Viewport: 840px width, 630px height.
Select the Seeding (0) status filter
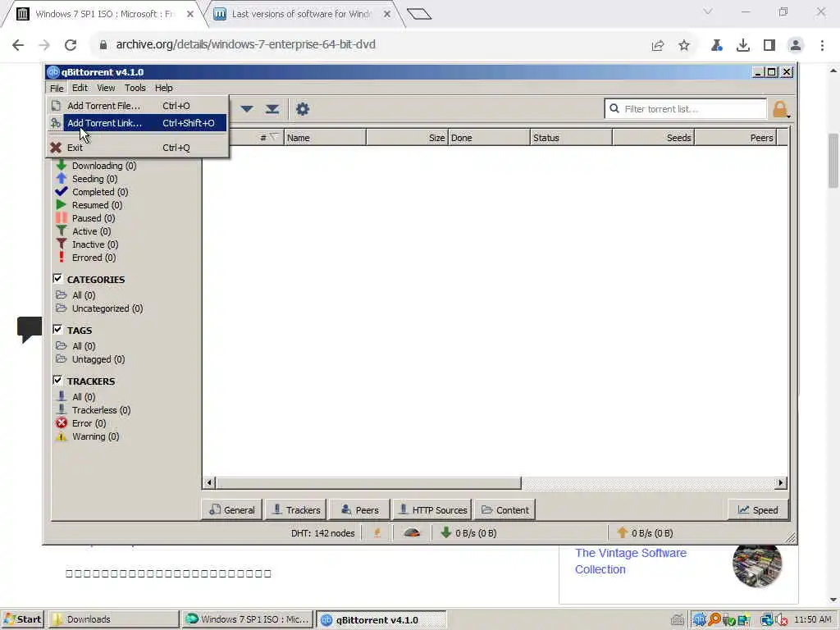(95, 179)
